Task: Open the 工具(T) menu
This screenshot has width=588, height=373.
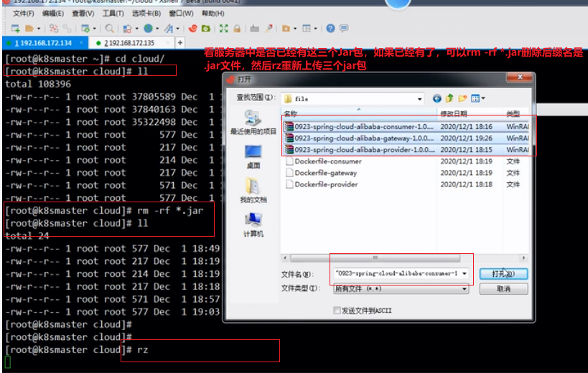Action: click(113, 14)
